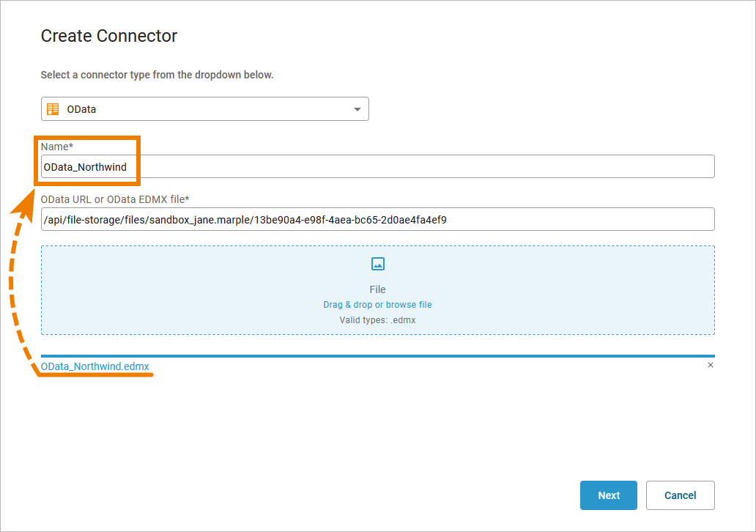756x532 pixels.
Task: Click the image icon in upload area
Action: point(378,264)
